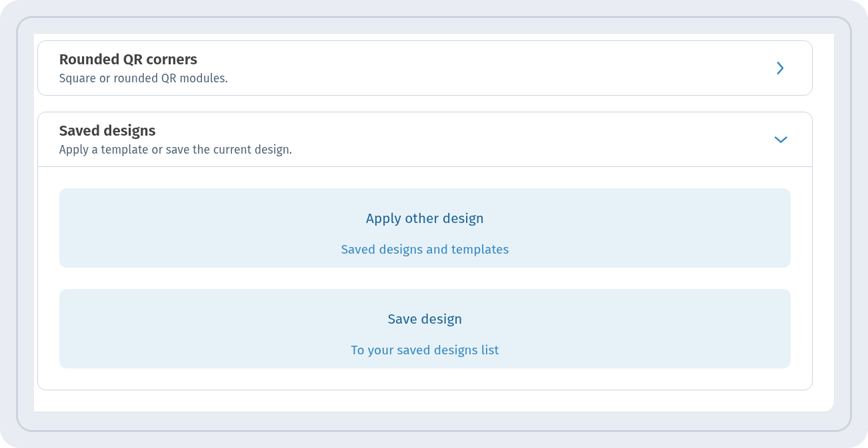Screen dimensions: 868x448
Task: Click 'Square or rounded QR modules.' text
Action: 143,79
